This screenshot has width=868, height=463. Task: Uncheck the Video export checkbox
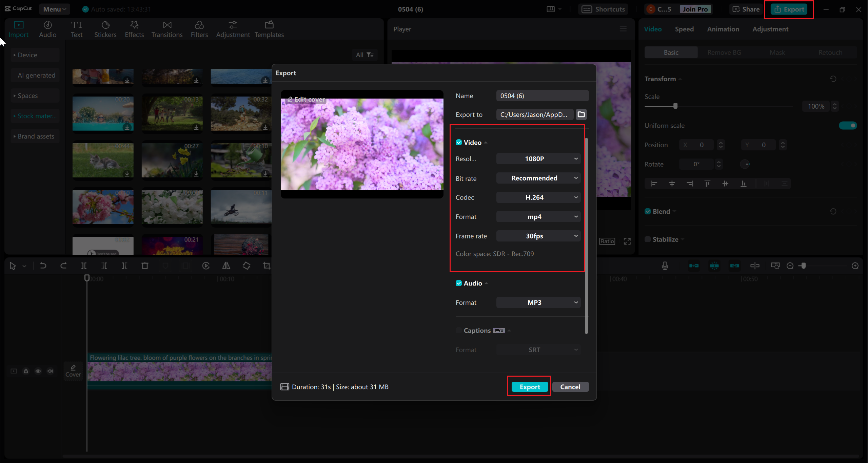coord(459,143)
